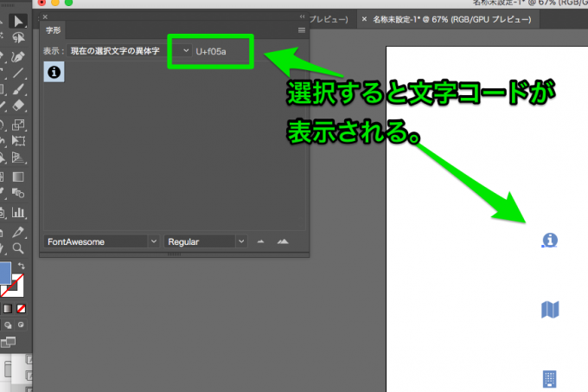
Task: Close the 名称未設定-1 document tab
Action: click(x=365, y=18)
